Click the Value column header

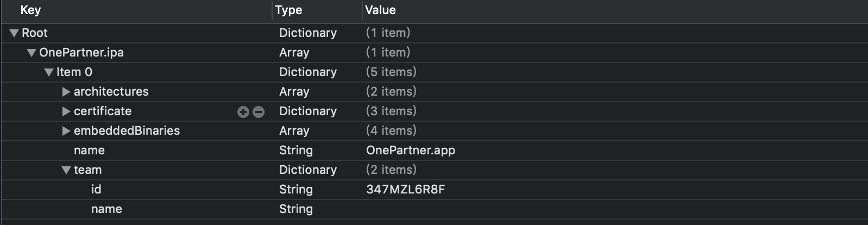pos(380,10)
